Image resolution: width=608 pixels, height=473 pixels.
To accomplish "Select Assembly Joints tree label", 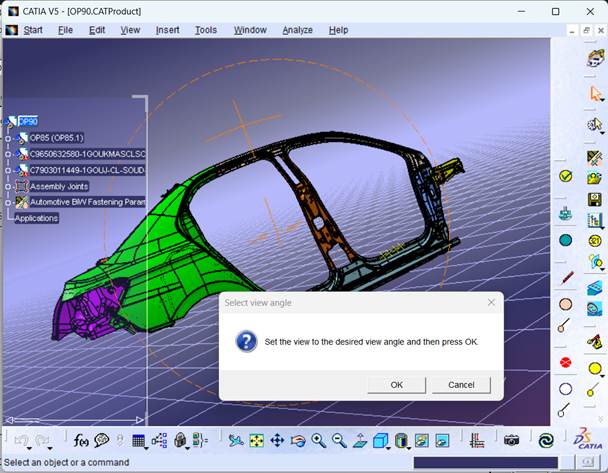I will 59,186.
